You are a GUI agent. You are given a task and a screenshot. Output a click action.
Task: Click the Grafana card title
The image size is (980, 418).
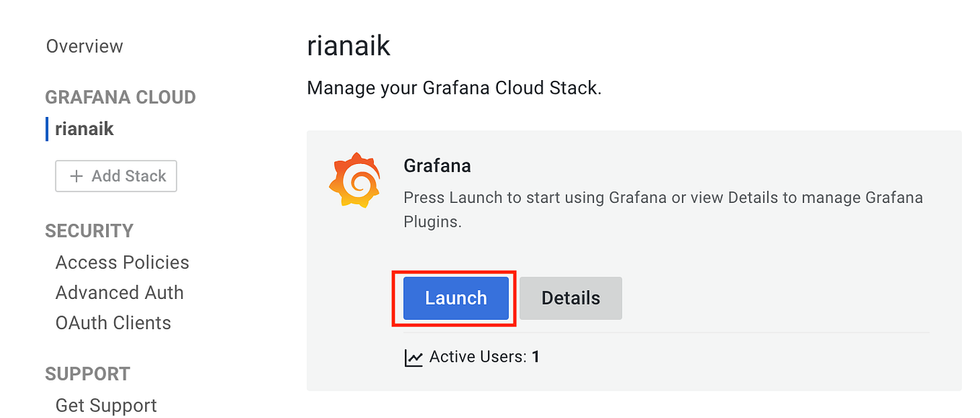[x=437, y=165]
